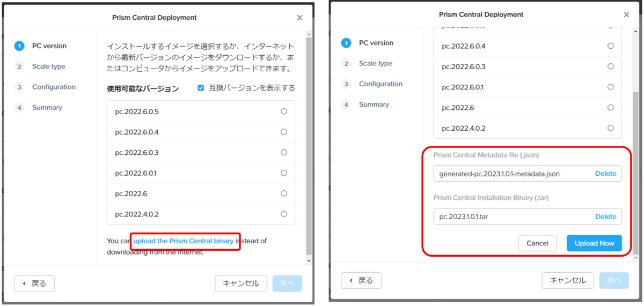The width and height of the screenshot is (644, 306).
Task: Select pc.2022.6.0.4 radio button in left dialog
Action: (x=283, y=132)
